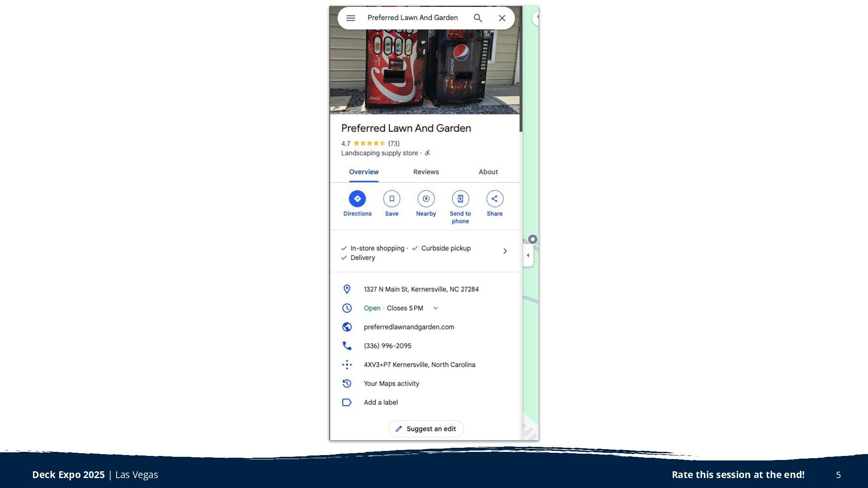The width and height of the screenshot is (868, 488).
Task: Click the Share icon
Action: click(x=495, y=199)
